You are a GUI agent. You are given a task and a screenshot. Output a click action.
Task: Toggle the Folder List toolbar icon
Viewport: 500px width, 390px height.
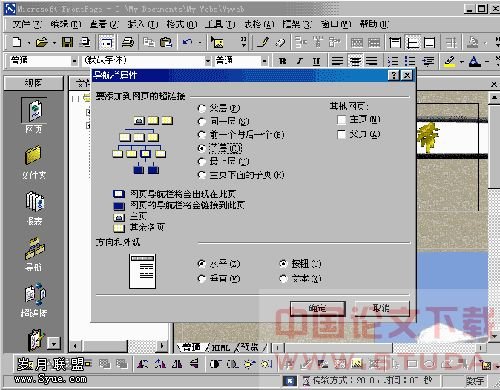click(106, 42)
